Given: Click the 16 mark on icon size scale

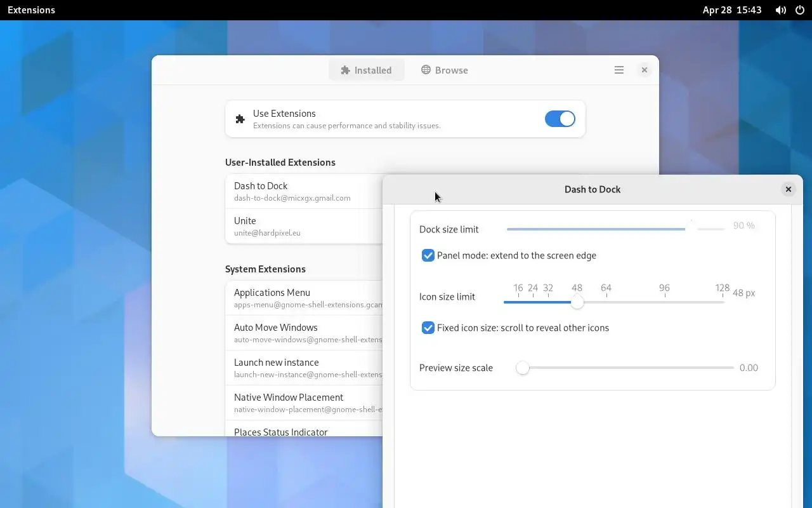Looking at the screenshot, I should tap(518, 288).
